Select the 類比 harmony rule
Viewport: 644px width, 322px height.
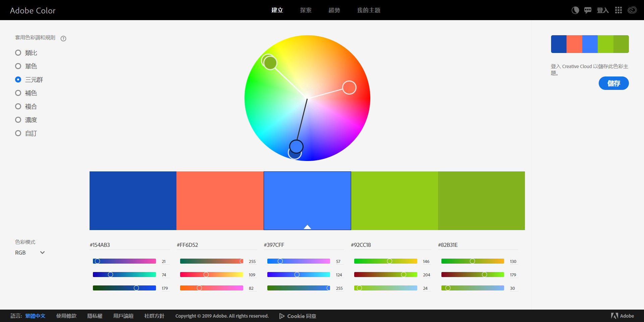[x=26, y=53]
